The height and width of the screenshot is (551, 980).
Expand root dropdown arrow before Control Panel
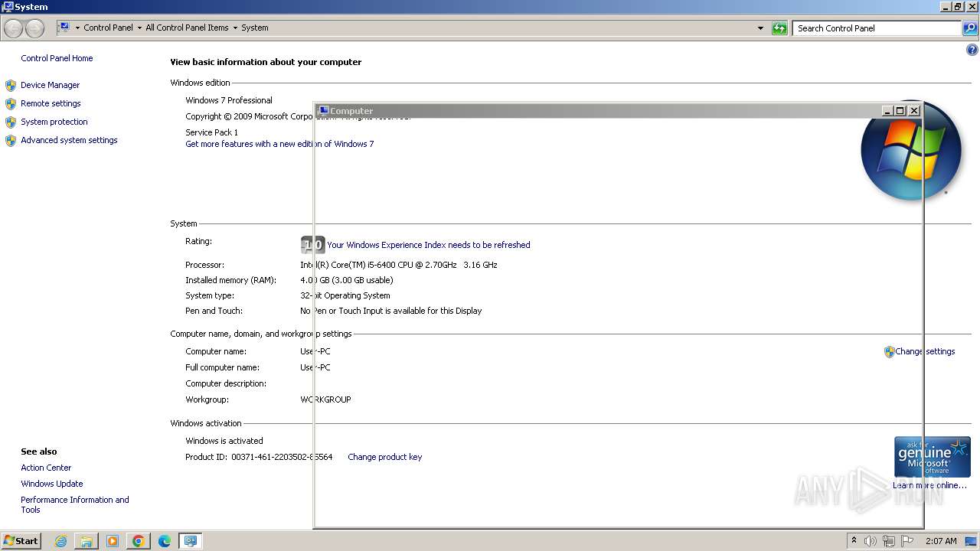point(77,28)
